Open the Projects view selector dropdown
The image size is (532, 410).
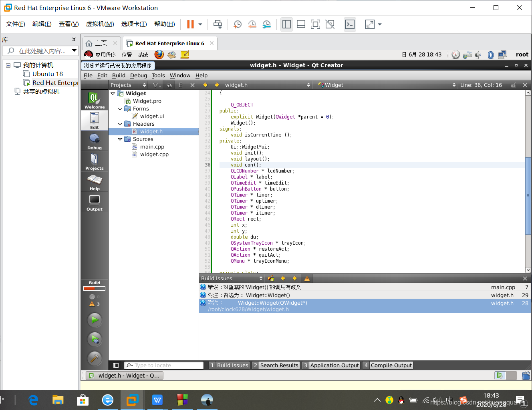point(129,85)
